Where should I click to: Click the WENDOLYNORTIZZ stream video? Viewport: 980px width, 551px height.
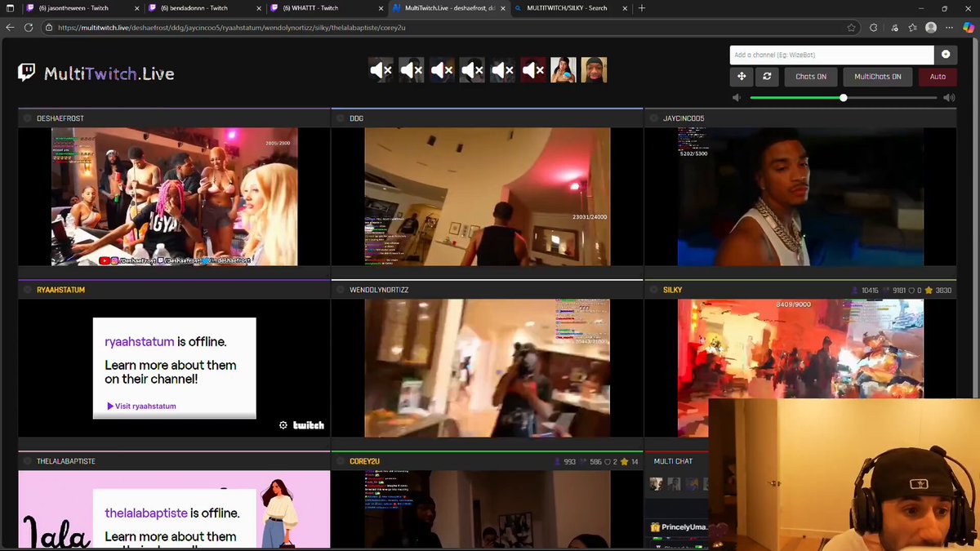tap(487, 368)
